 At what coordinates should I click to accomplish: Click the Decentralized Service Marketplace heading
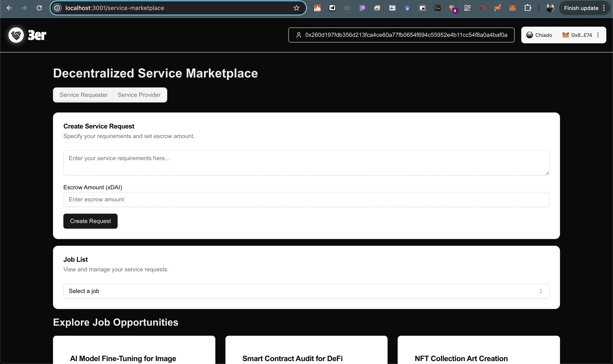tap(156, 73)
